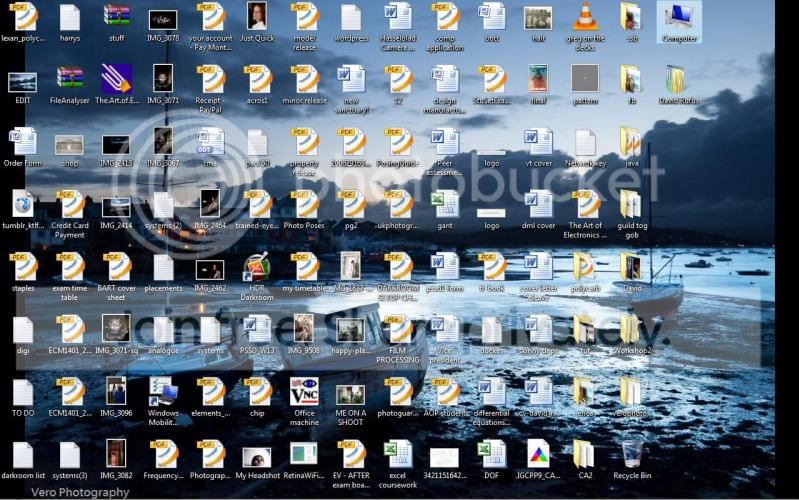The height and width of the screenshot is (500, 799).
Task: Select the 'shop' image thumbnail
Action: coord(69,145)
